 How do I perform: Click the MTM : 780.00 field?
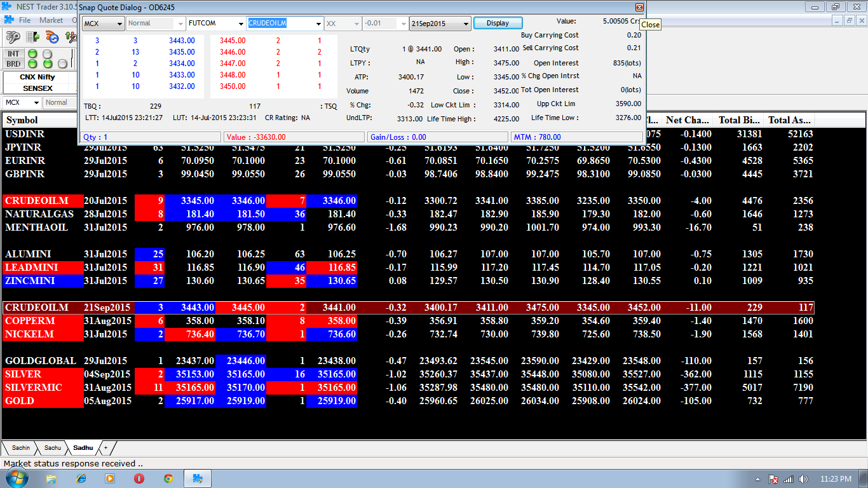click(x=576, y=137)
